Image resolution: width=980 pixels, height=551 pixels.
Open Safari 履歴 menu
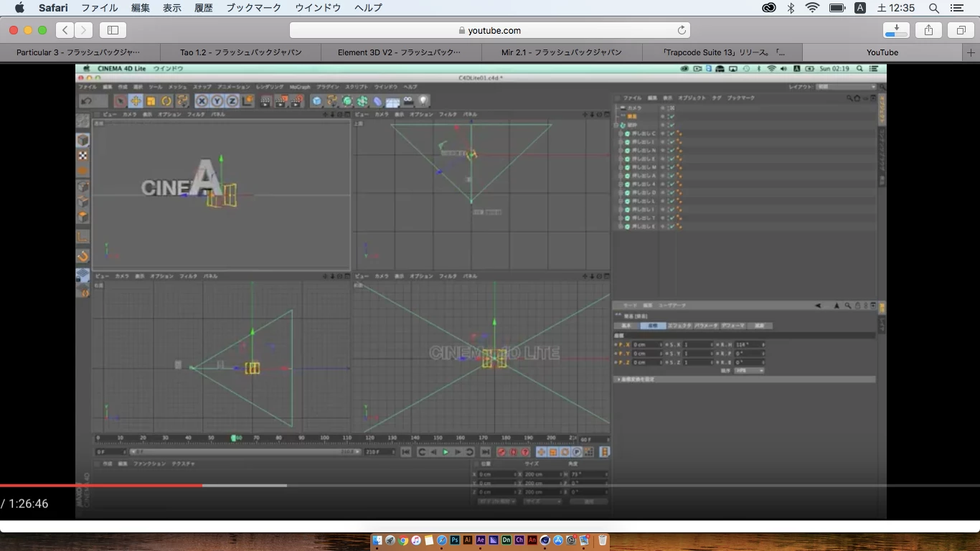(203, 8)
